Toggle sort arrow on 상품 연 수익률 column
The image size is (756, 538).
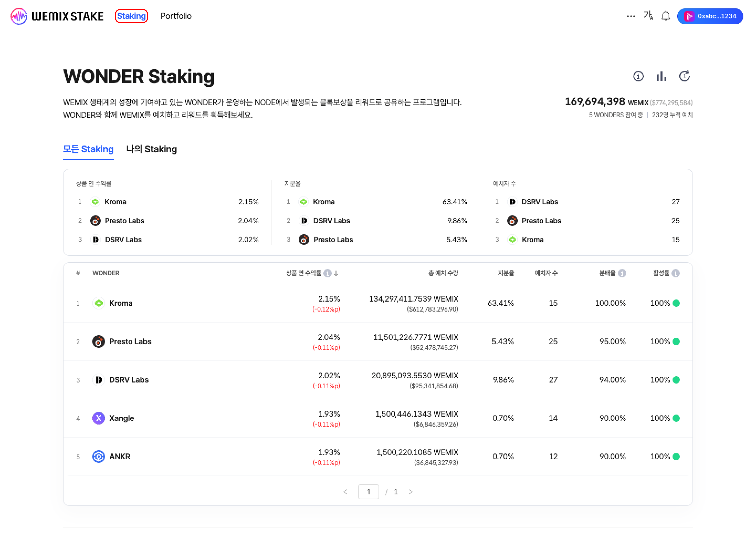(336, 273)
